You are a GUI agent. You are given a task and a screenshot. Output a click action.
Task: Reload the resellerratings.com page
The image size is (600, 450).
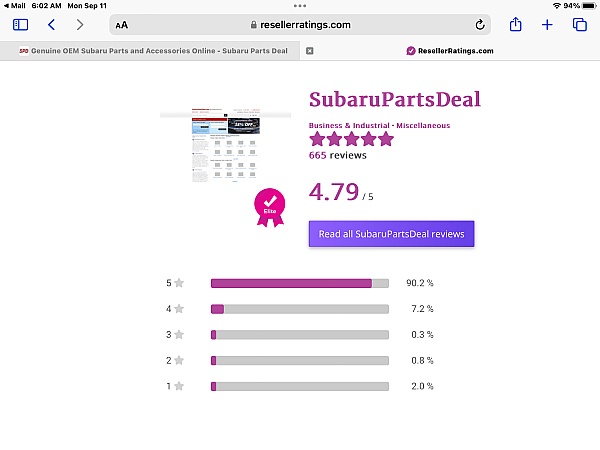click(480, 25)
